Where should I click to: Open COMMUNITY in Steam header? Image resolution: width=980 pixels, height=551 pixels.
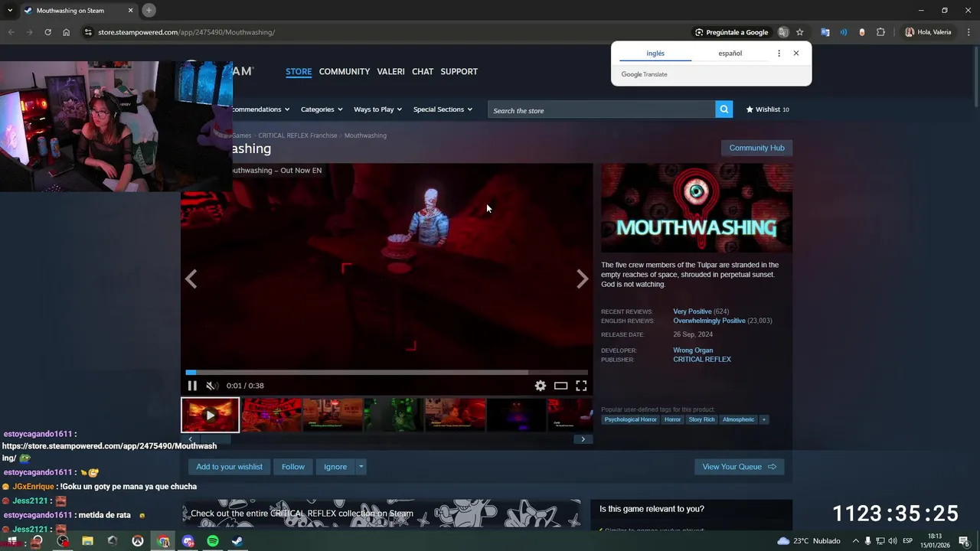pyautogui.click(x=345, y=71)
